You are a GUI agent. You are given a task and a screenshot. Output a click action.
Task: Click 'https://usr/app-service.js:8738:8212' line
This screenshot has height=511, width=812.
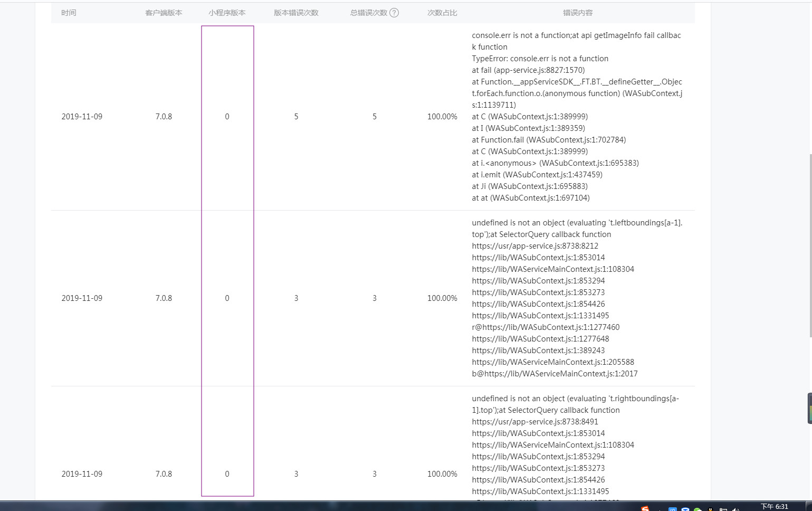coord(535,246)
